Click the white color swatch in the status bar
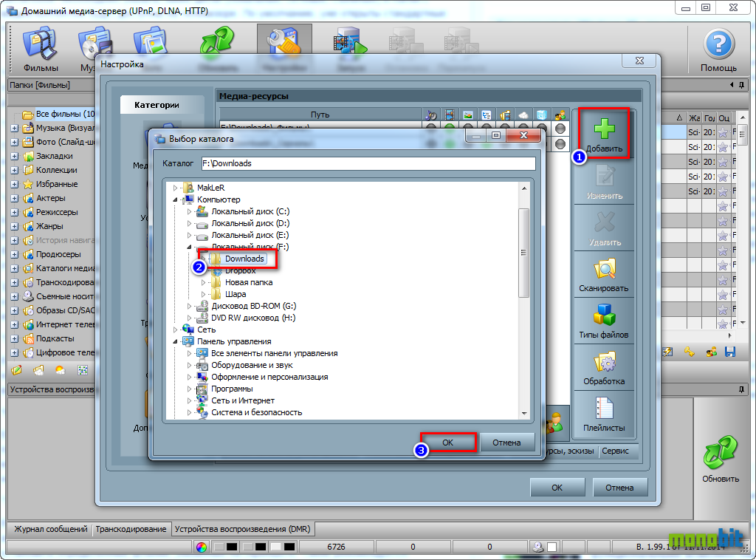 point(275,547)
